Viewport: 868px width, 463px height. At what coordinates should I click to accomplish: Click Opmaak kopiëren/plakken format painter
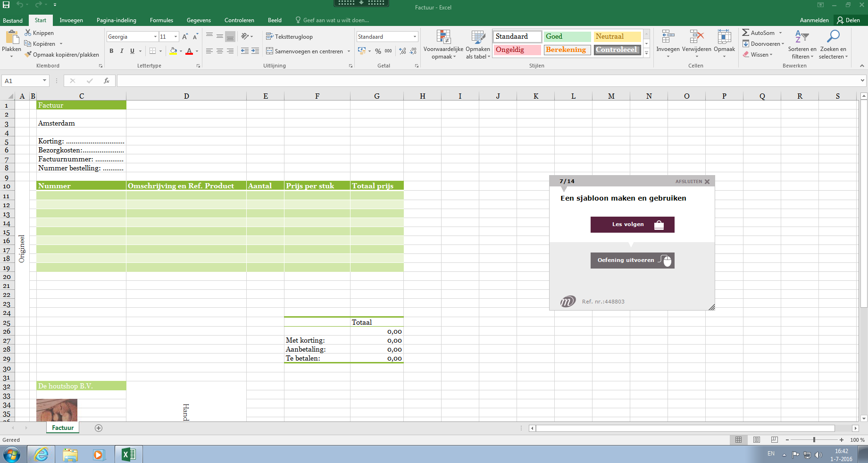62,55
